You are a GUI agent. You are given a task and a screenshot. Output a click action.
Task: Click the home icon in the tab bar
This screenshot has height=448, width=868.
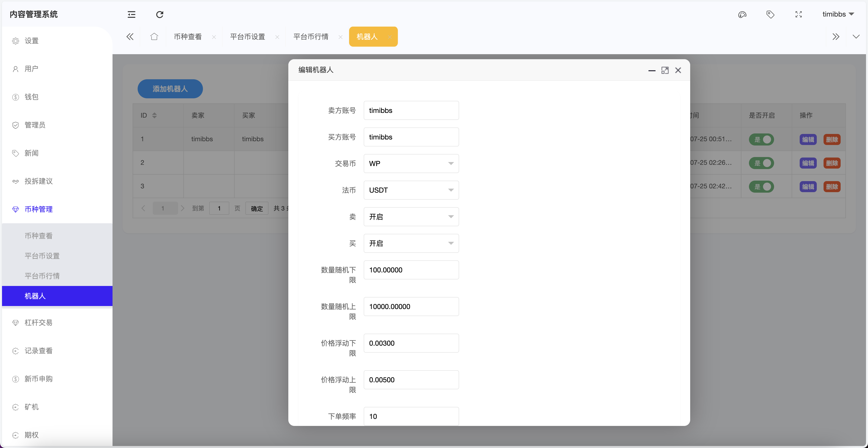coord(154,36)
